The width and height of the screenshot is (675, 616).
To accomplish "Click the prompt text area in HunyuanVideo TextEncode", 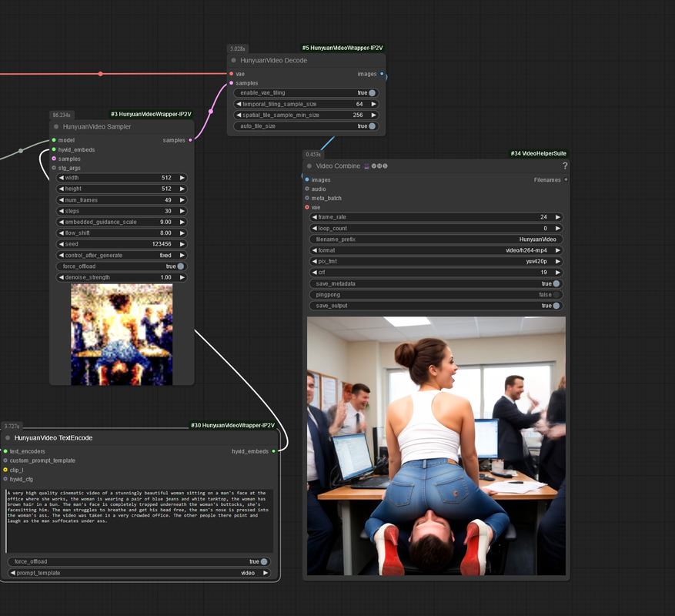I will tap(139, 521).
